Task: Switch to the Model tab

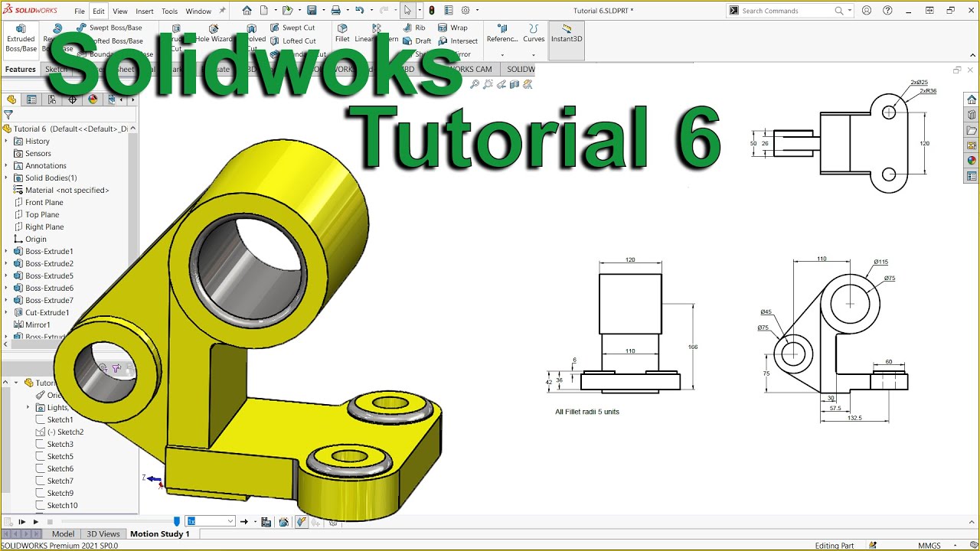Action: point(63,533)
